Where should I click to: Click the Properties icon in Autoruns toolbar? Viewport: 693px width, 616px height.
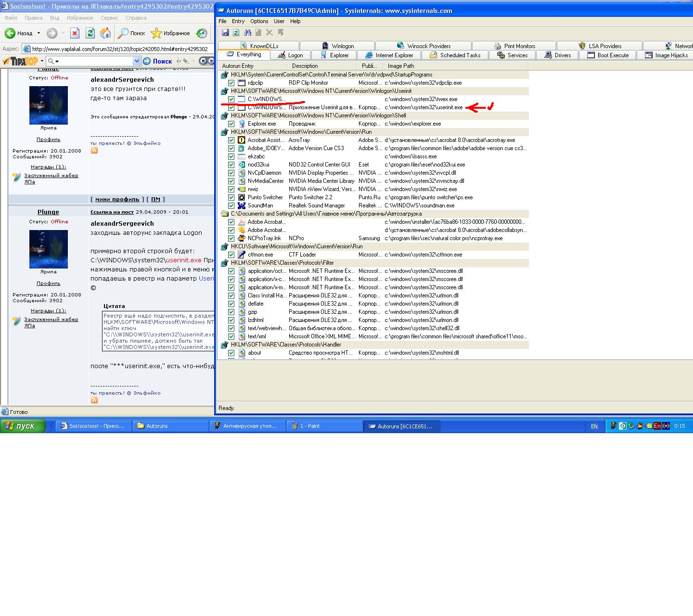[258, 32]
